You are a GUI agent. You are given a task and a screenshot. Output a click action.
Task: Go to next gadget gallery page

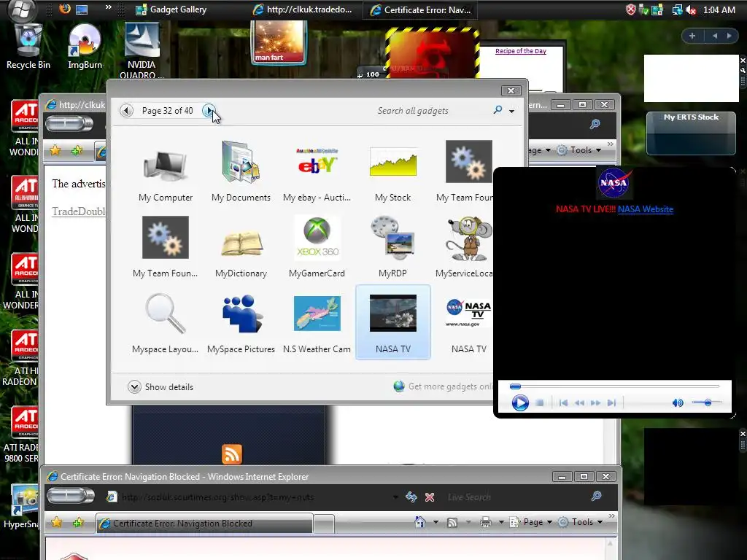point(208,111)
